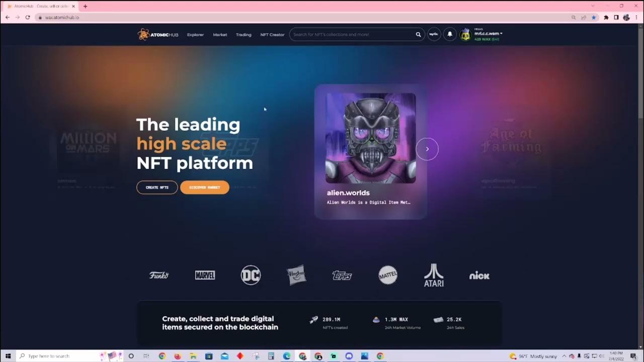The width and height of the screenshot is (644, 362).
Task: Click the Hasbro brand logo
Action: click(x=296, y=275)
